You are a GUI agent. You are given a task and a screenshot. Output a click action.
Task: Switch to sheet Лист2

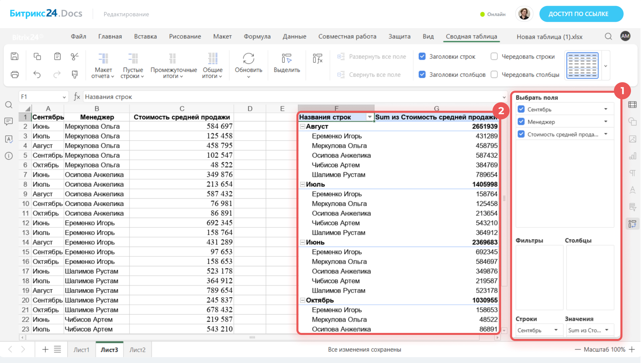[137, 350]
